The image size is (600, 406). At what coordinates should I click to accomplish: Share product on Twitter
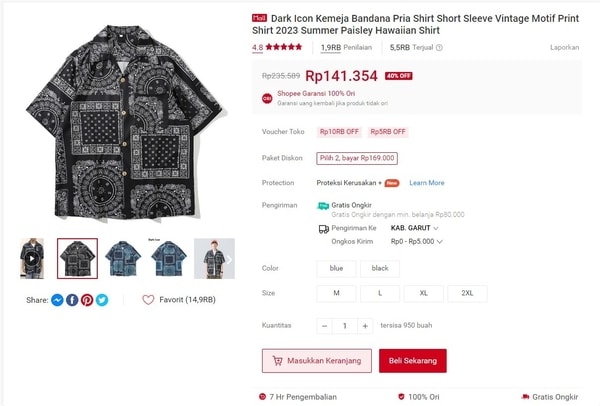102,300
